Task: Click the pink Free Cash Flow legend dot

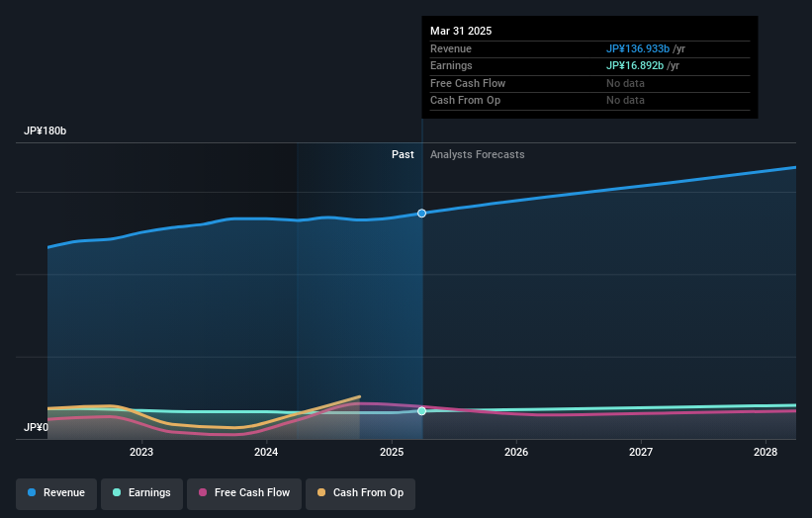Action: [x=203, y=492]
